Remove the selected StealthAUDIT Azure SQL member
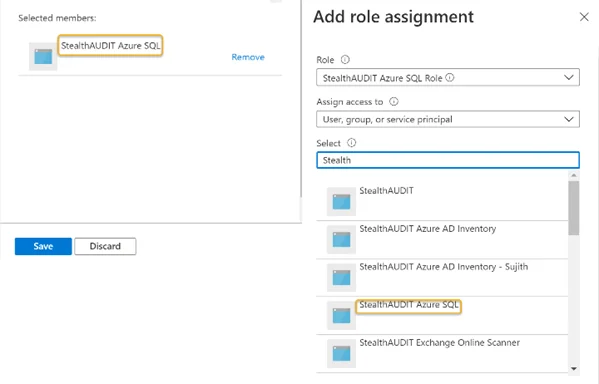The height and width of the screenshot is (384, 599). pyautogui.click(x=248, y=57)
